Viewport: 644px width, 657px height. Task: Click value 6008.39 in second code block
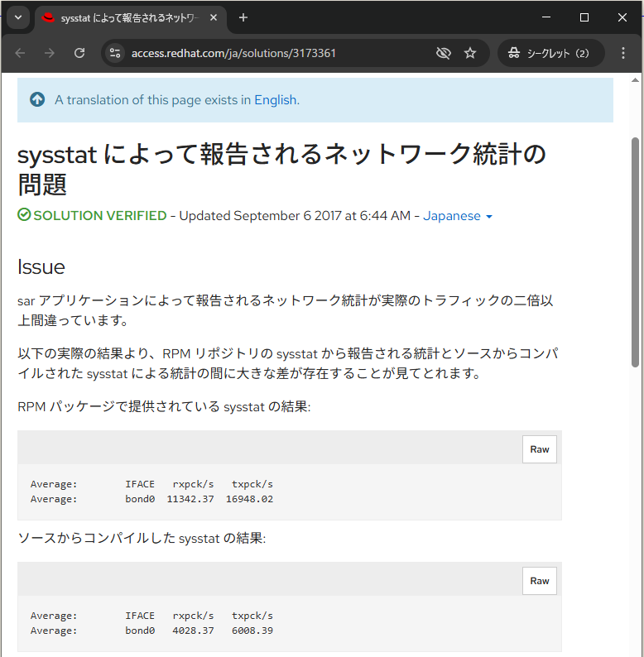tap(252, 631)
